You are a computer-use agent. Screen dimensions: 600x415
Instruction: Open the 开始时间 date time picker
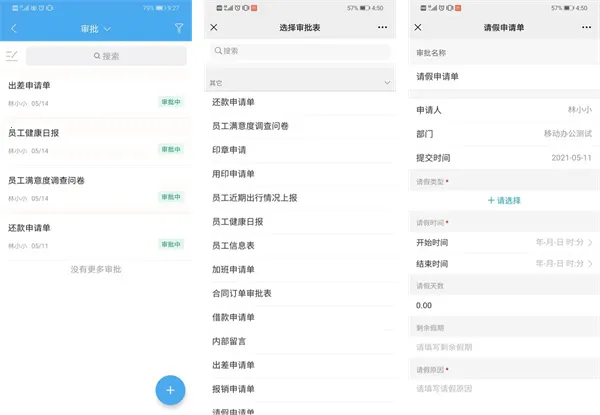[504, 242]
